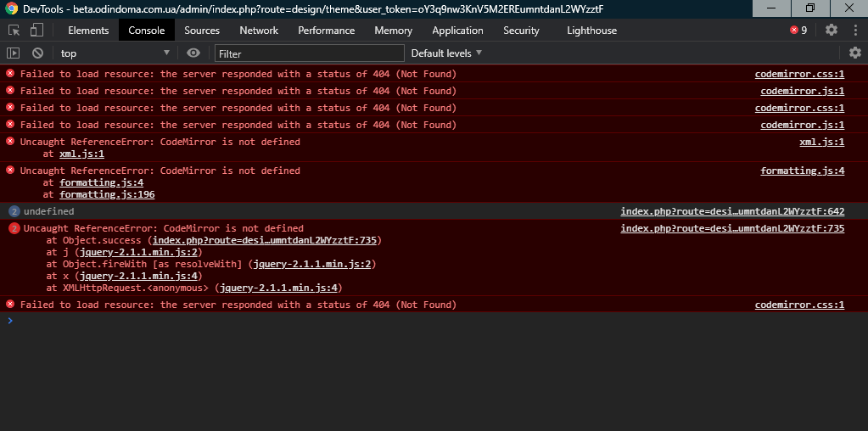Click the console prompt input line
868x431 pixels.
[424, 321]
